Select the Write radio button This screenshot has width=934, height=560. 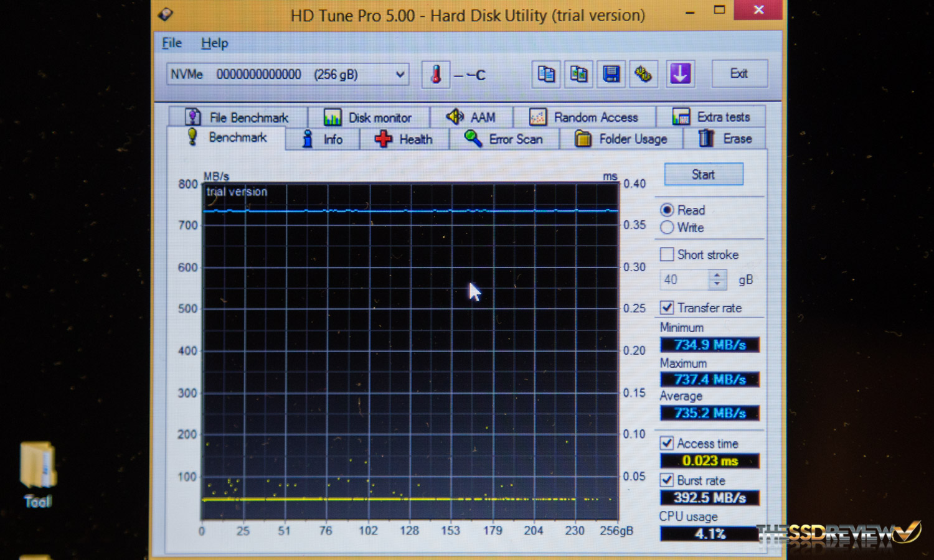(x=667, y=228)
